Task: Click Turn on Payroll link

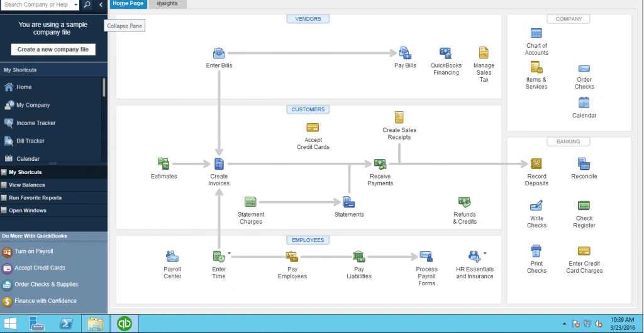Action: click(34, 251)
